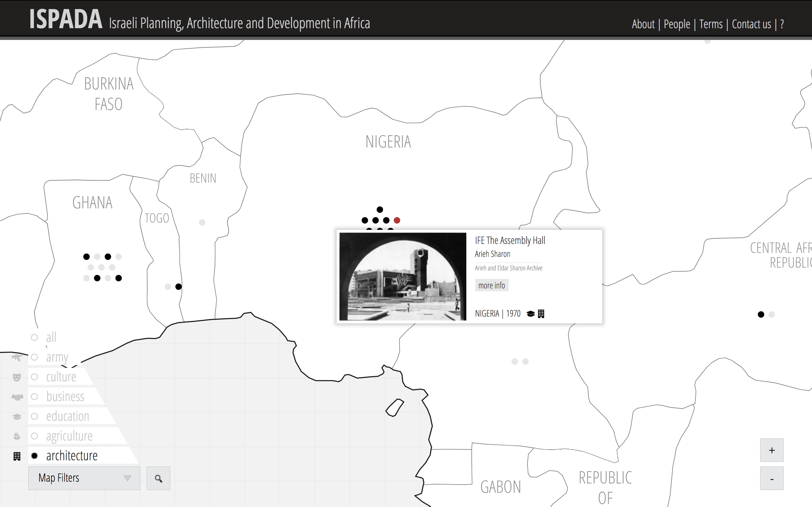The width and height of the screenshot is (812, 507).
Task: Click the culture mask icon
Action: tap(17, 377)
